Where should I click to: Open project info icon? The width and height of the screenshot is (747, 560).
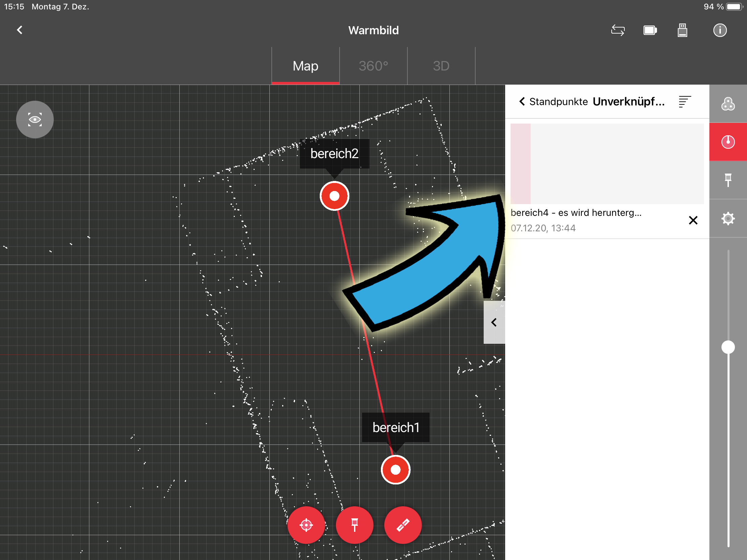720,30
